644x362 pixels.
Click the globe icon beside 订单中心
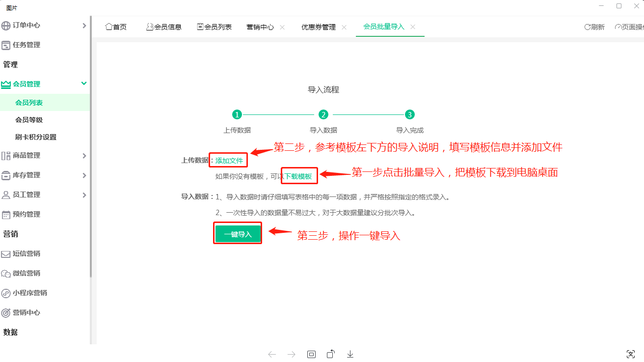[x=6, y=26]
